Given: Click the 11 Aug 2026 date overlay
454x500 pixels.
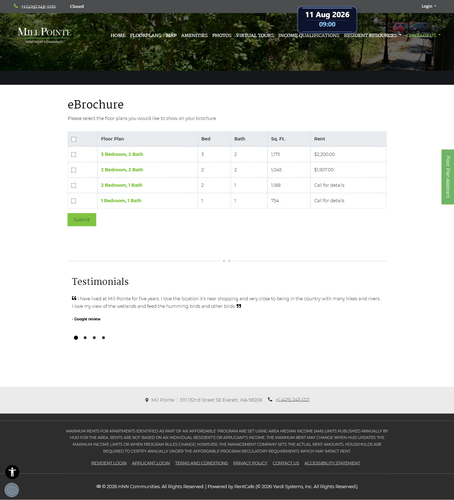Looking at the screenshot, I should (x=327, y=19).
